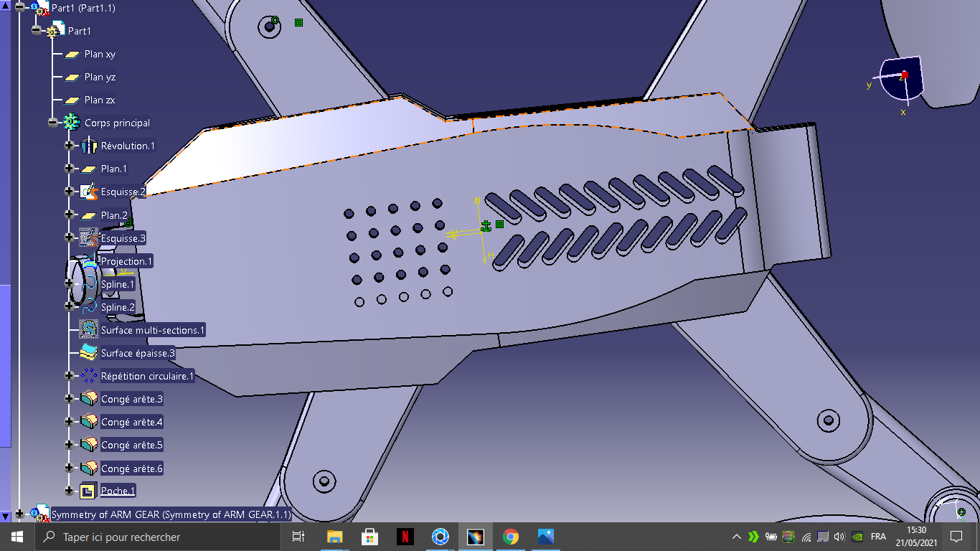Click the Part1 (Part1.1) product icon
Image resolution: width=980 pixels, height=551 pixels.
click(x=39, y=8)
